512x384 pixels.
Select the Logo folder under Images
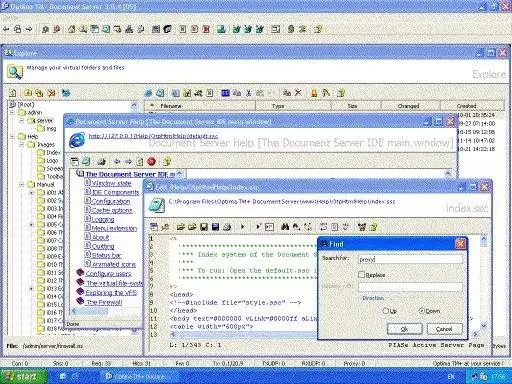(x=52, y=160)
